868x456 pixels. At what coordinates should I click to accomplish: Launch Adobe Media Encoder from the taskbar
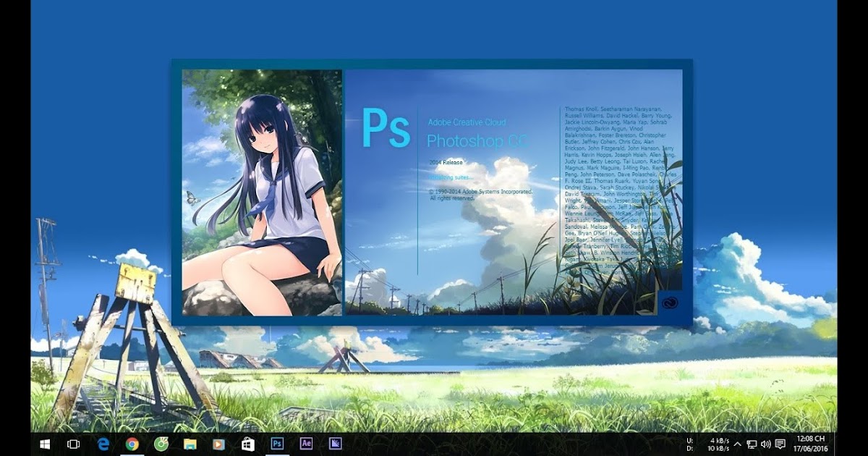point(335,444)
